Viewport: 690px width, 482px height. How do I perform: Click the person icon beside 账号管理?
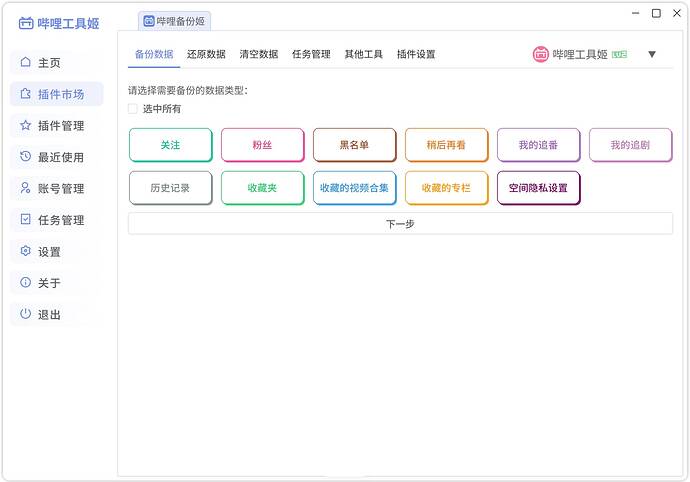(26, 188)
